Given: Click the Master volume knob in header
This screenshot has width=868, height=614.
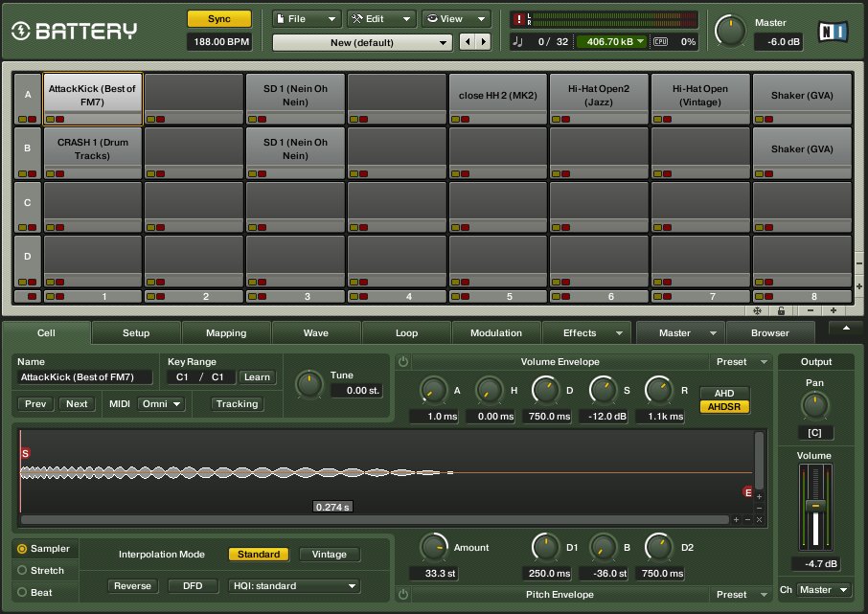Looking at the screenshot, I should pos(730,31).
